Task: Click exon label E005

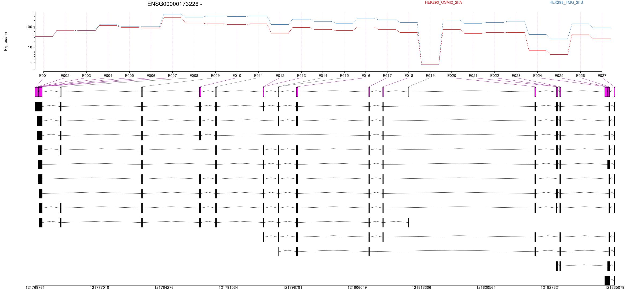Action: [129, 76]
